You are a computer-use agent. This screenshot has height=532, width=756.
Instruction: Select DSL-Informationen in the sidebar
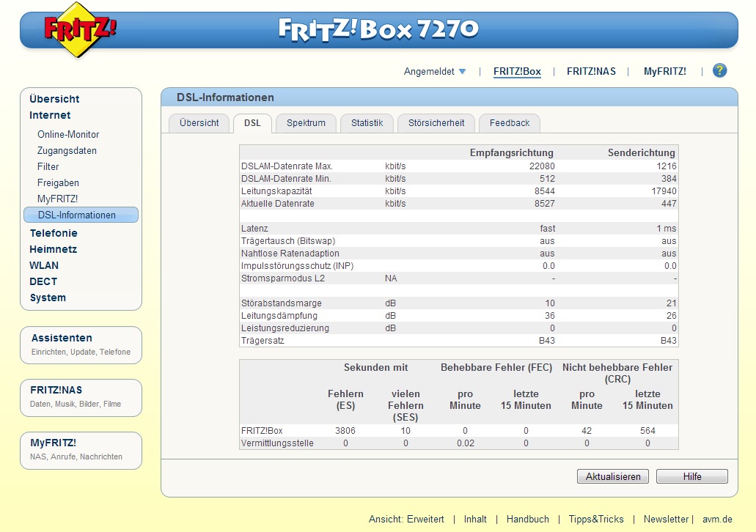point(81,215)
